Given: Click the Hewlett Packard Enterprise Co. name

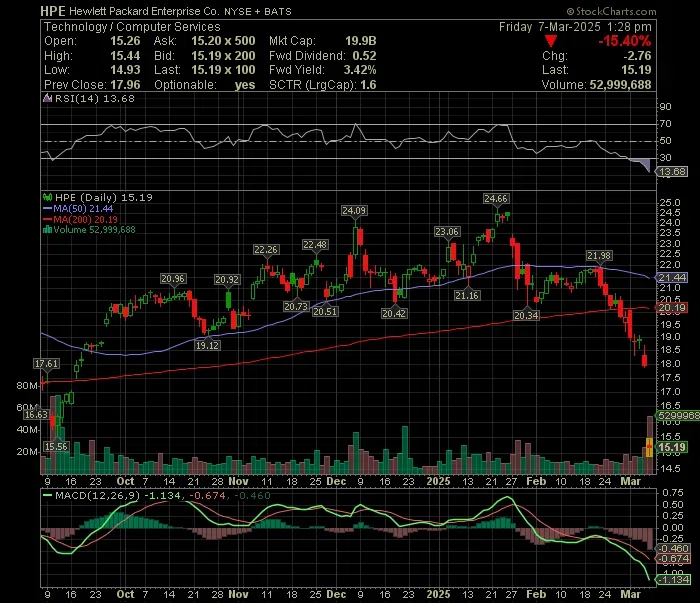Looking at the screenshot, I should [145, 12].
